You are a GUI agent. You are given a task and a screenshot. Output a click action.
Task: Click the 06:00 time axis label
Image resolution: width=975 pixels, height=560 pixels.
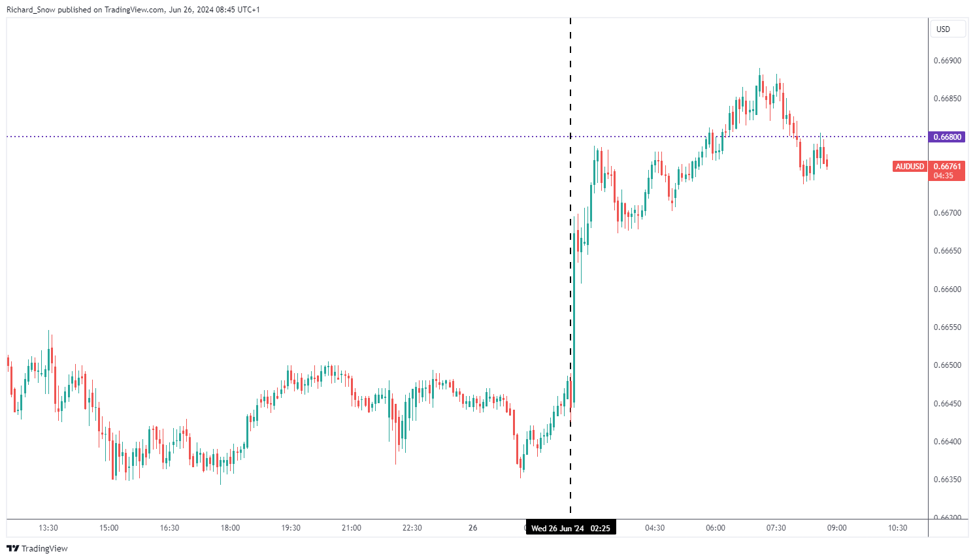716,528
